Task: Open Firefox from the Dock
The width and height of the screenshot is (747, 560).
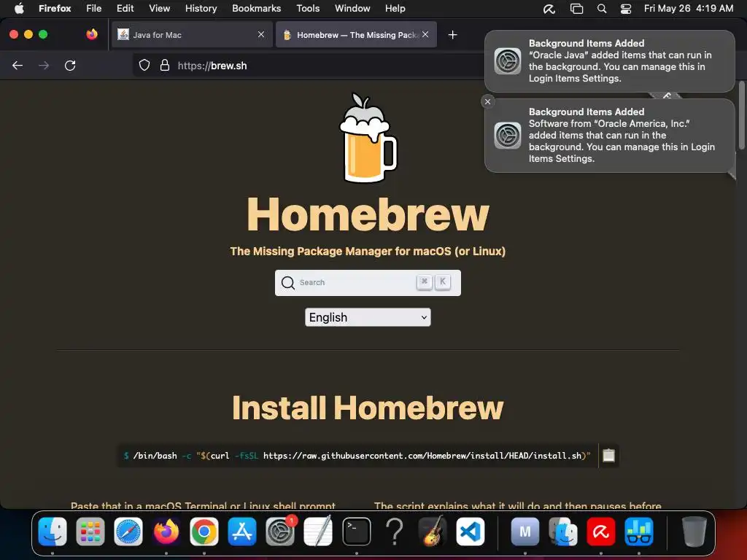Action: [x=166, y=532]
